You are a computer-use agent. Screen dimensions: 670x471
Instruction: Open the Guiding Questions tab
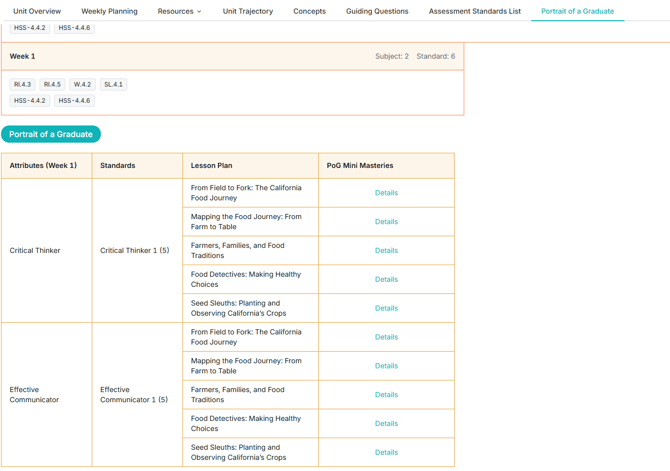click(x=377, y=11)
